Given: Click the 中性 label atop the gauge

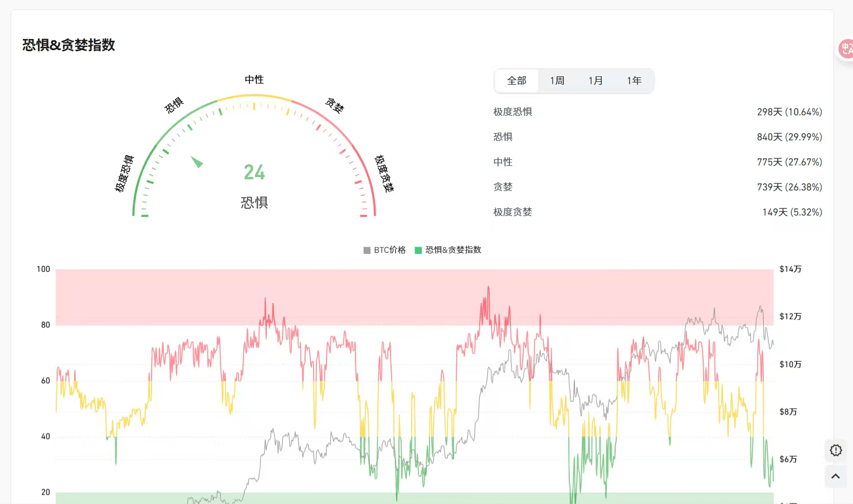Looking at the screenshot, I should [x=254, y=80].
